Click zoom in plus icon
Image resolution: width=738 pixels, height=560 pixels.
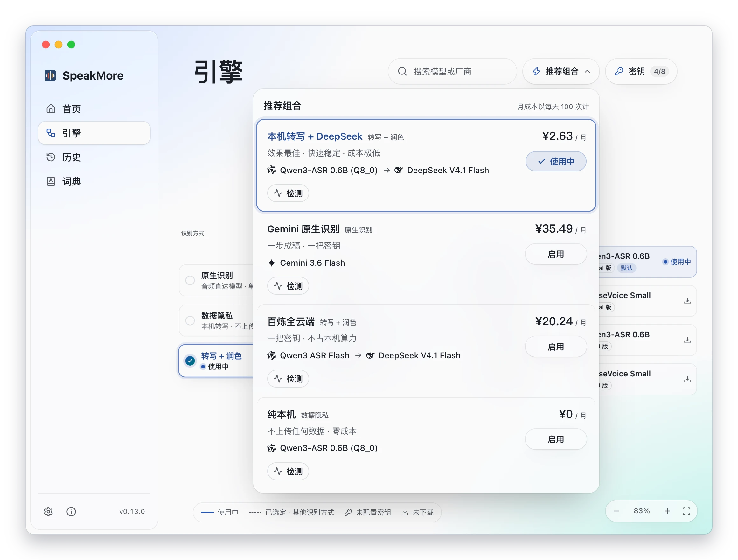tap(667, 511)
